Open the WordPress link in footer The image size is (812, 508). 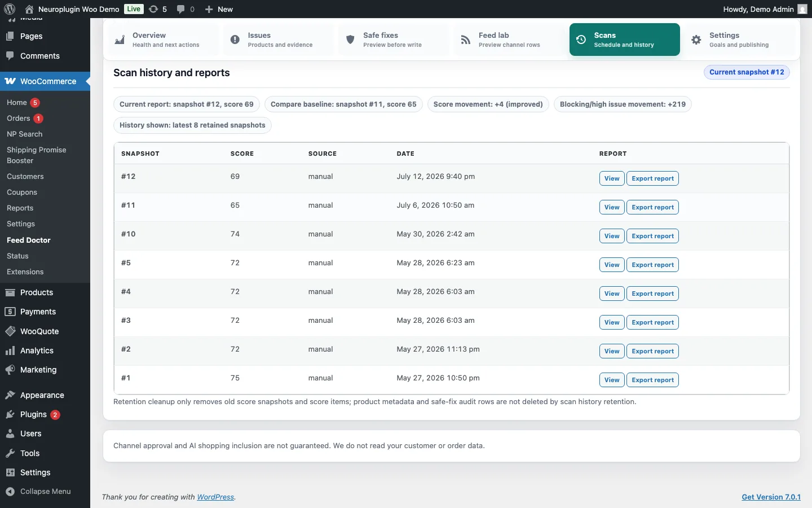(215, 497)
